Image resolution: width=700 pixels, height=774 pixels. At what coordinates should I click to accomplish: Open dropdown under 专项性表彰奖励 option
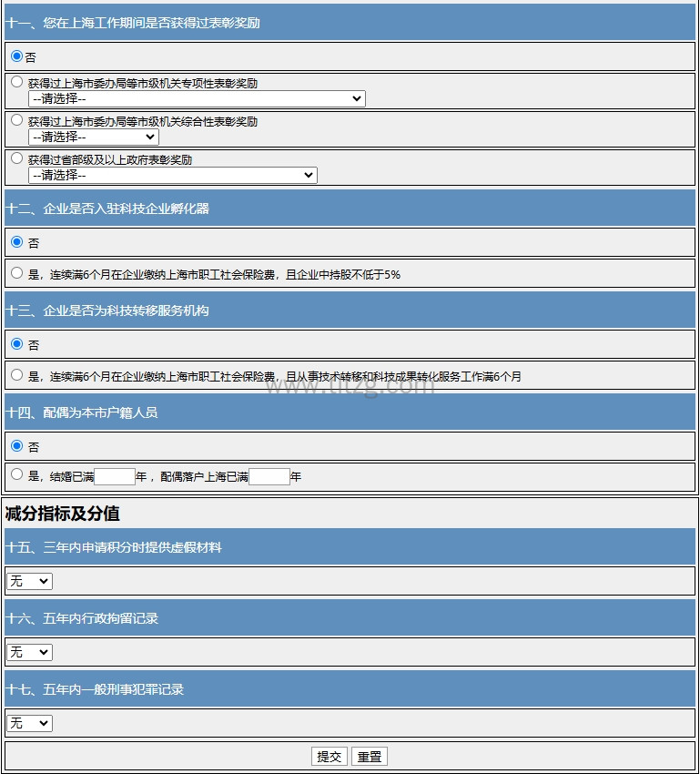197,98
